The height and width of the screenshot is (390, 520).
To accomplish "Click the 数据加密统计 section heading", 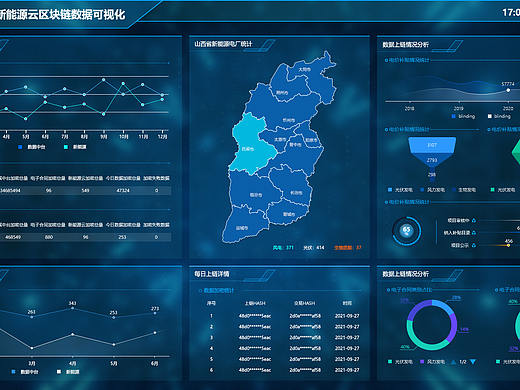I will pyautogui.click(x=219, y=291).
